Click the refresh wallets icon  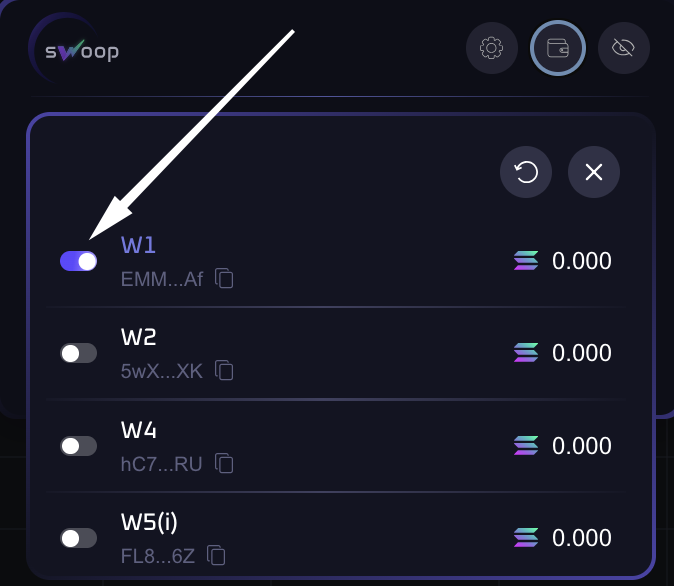click(x=526, y=173)
